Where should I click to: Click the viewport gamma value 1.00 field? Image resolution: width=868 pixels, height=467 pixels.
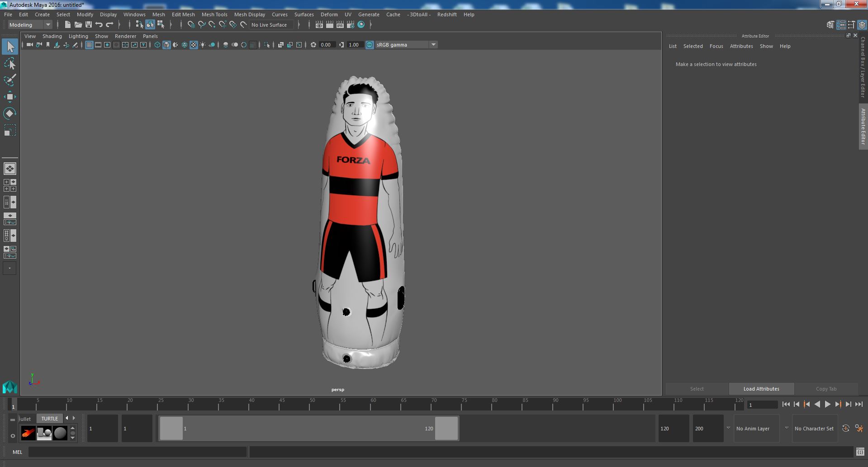(355, 45)
